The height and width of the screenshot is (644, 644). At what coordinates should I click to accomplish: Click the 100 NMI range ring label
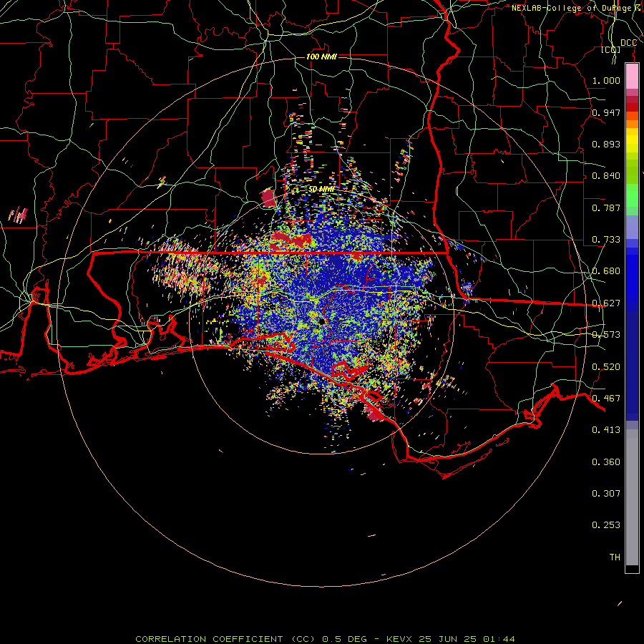321,57
